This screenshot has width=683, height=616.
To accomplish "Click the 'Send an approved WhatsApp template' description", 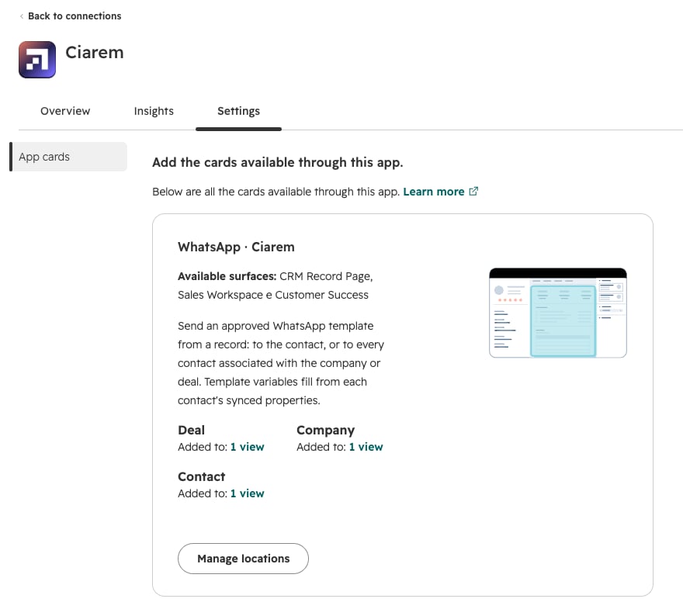I will click(x=281, y=363).
